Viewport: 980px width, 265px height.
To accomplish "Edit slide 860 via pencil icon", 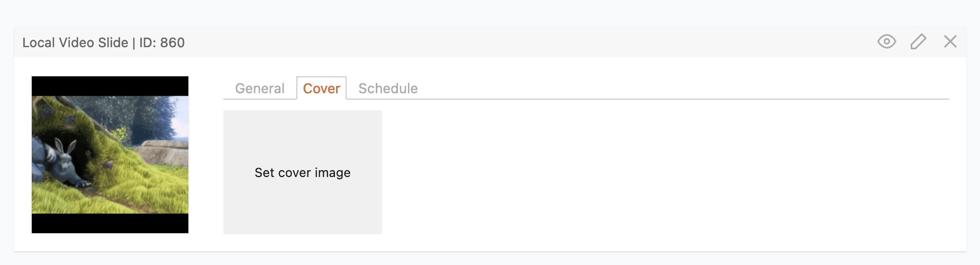I will (x=918, y=41).
